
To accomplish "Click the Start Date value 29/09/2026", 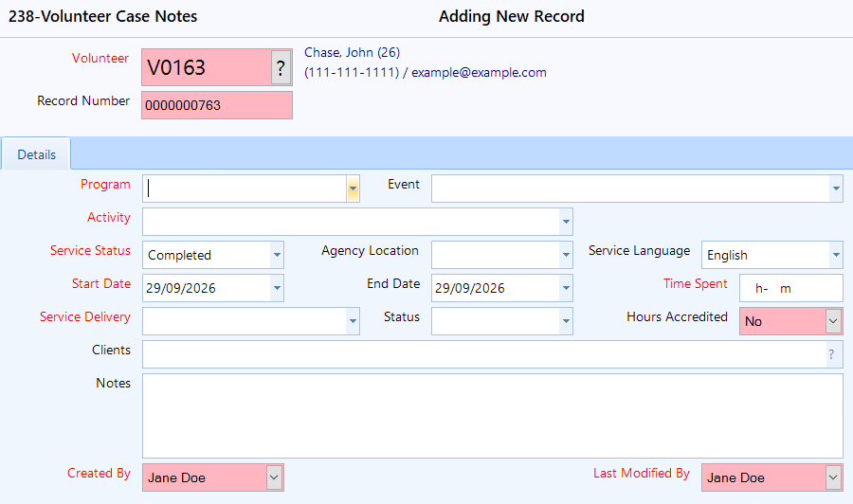I will click(x=181, y=288).
